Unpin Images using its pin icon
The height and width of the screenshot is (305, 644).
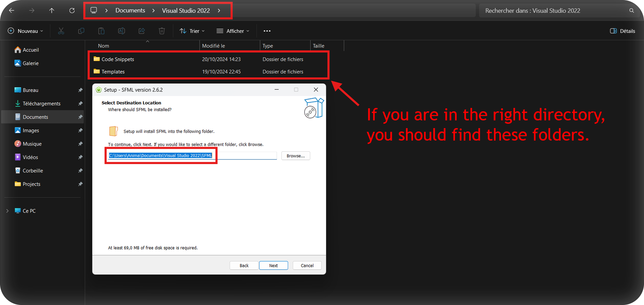80,130
